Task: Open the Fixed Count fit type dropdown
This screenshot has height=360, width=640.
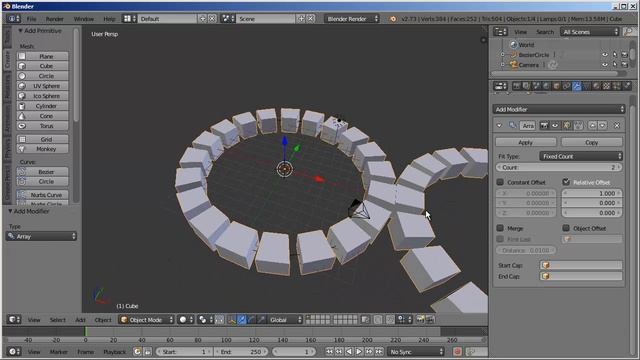Action: [x=581, y=156]
